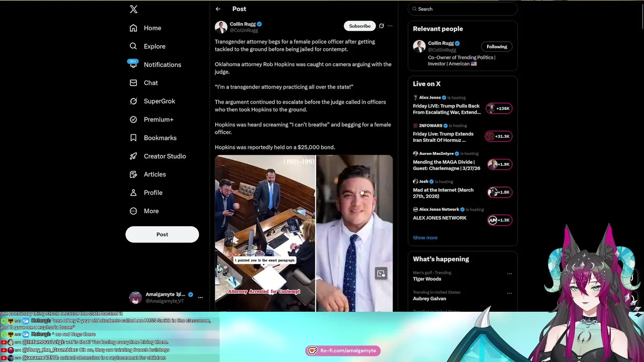This screenshot has height=362, width=644.
Task: Click Collin Rugg avatar in Relevant people
Action: tap(419, 46)
